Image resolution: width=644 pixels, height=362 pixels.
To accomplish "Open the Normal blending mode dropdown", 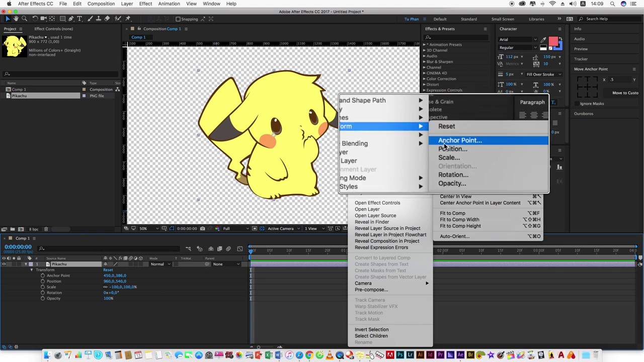I will click(160, 264).
